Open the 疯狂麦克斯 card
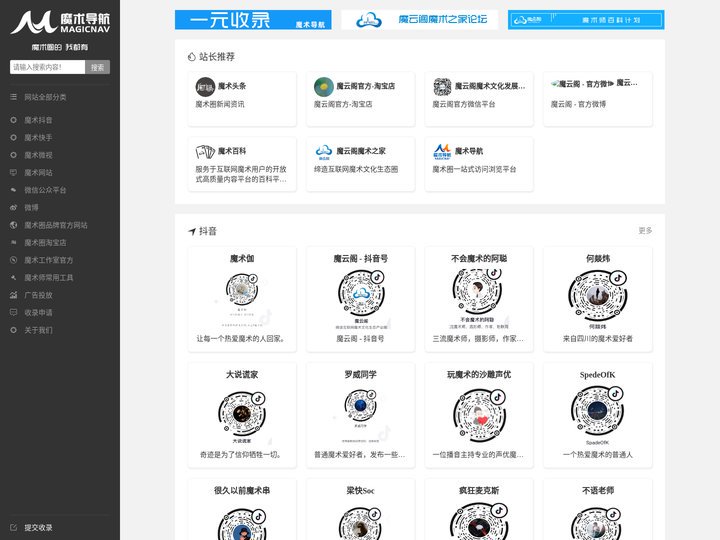The height and width of the screenshot is (540, 720). (x=479, y=510)
